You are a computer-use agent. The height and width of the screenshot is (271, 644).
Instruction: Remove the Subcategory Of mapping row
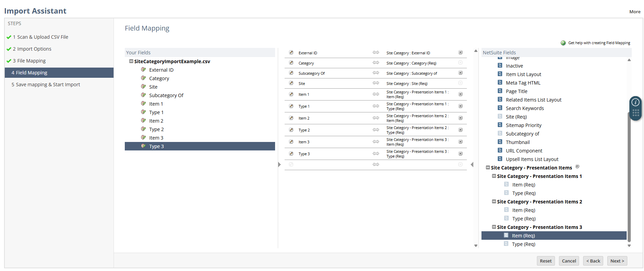pyautogui.click(x=460, y=73)
